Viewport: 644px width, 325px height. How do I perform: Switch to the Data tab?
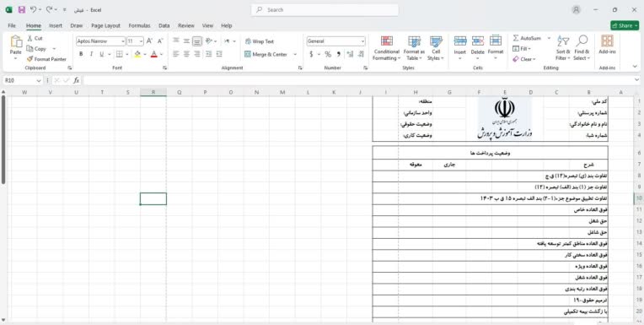164,25
